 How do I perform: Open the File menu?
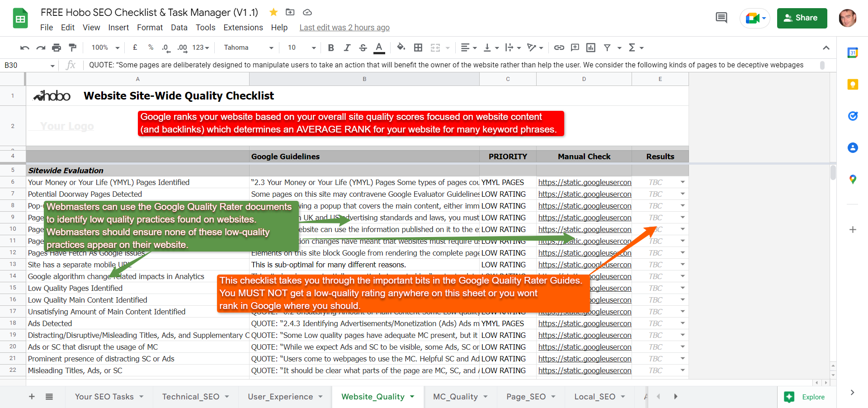point(47,28)
